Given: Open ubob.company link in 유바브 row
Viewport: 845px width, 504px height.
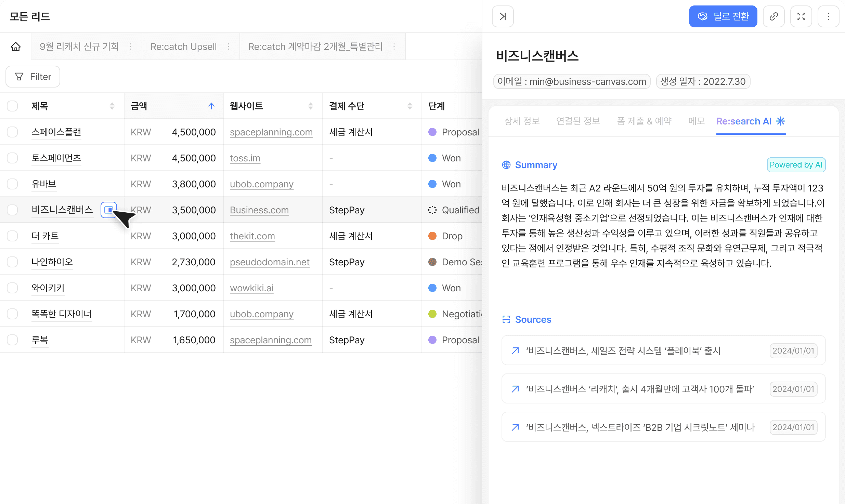Looking at the screenshot, I should [x=262, y=184].
